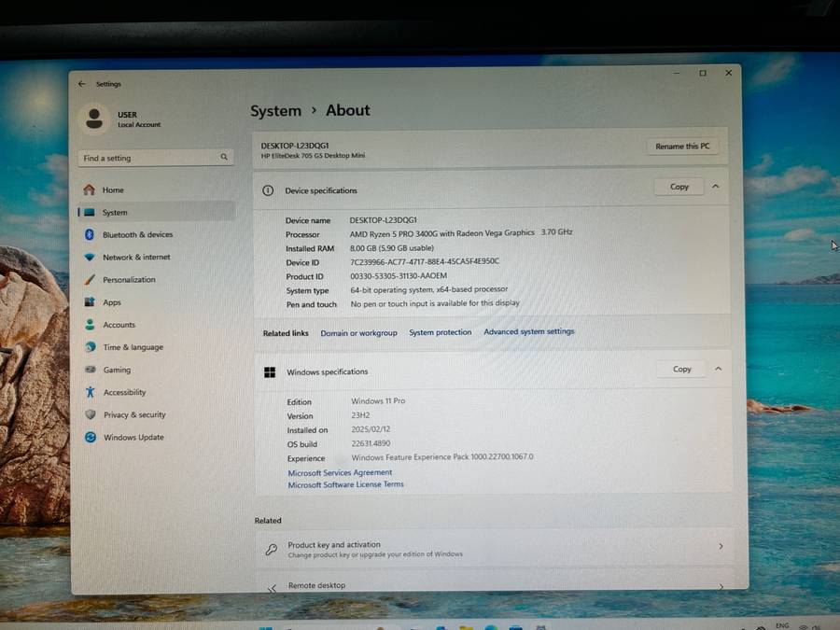Click the Gaming controller icon

(90, 370)
